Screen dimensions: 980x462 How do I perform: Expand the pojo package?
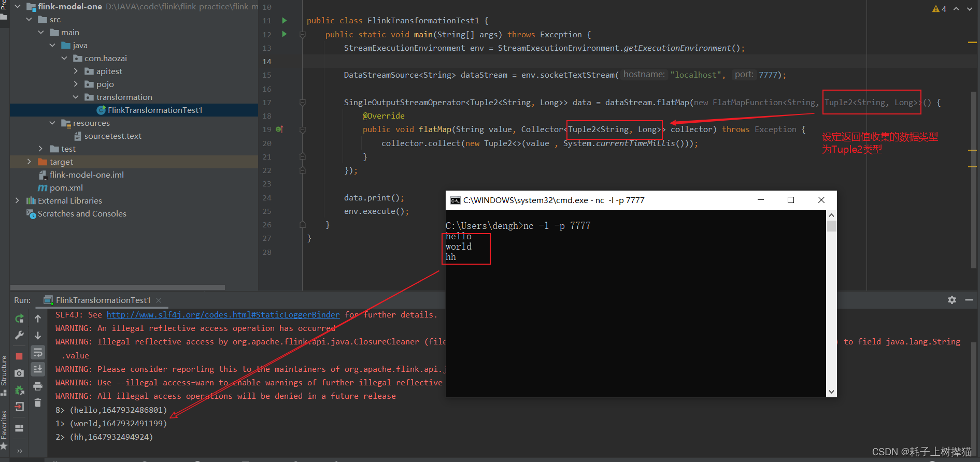[x=76, y=84]
